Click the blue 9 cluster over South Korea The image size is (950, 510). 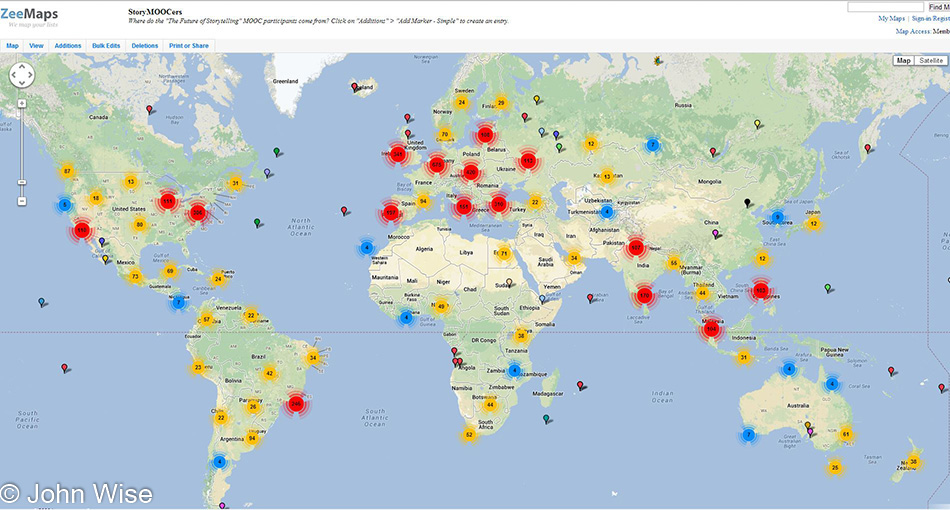click(x=777, y=217)
